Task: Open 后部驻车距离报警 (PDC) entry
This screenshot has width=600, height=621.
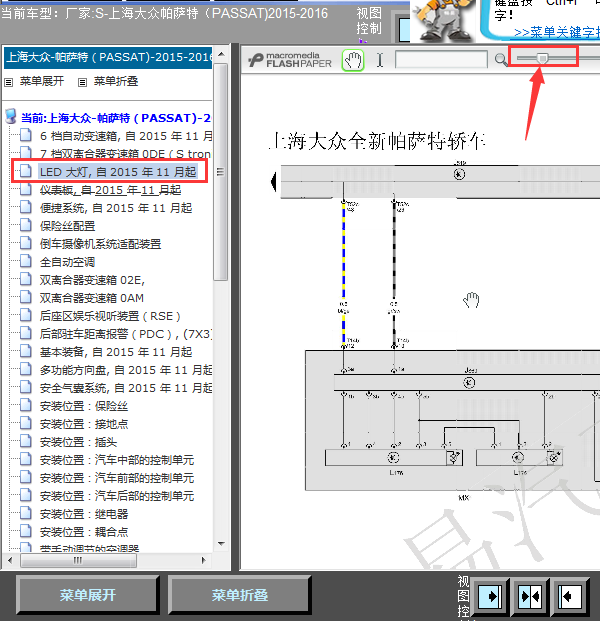Action: click(126, 334)
